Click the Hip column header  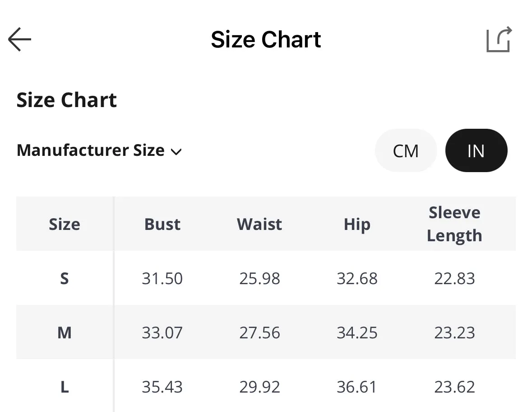[x=357, y=225]
